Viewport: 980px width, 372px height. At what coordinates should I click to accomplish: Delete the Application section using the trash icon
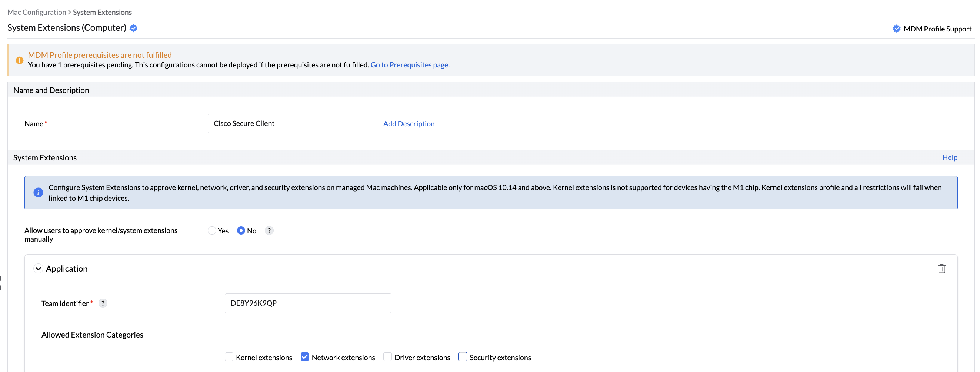(x=941, y=268)
